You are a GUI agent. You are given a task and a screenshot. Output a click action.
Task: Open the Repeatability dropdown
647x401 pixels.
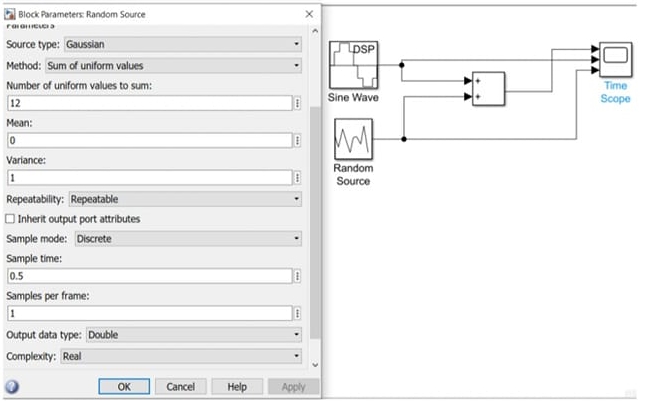coord(184,199)
